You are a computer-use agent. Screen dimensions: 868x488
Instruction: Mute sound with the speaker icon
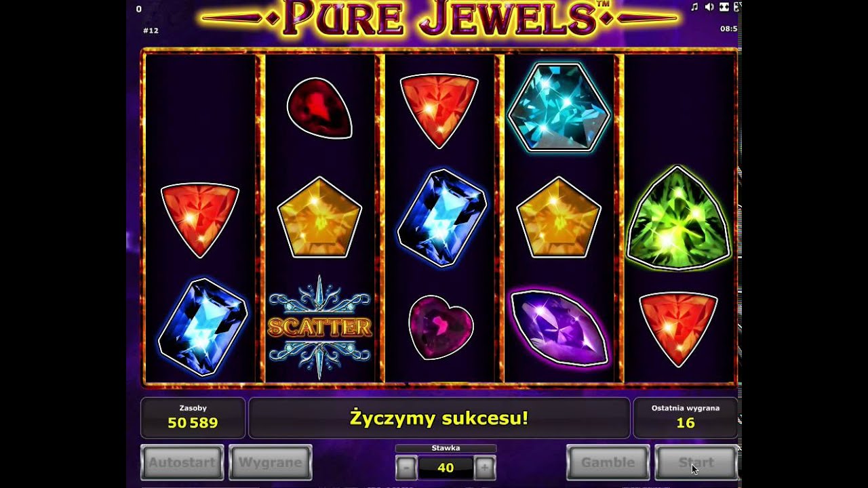pyautogui.click(x=709, y=7)
